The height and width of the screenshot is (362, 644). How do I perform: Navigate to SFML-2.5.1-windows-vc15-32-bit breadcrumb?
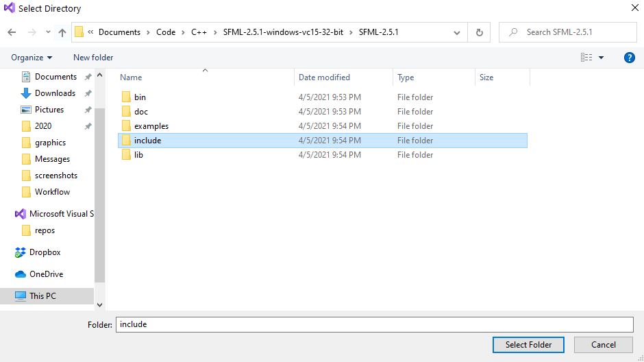tap(284, 32)
